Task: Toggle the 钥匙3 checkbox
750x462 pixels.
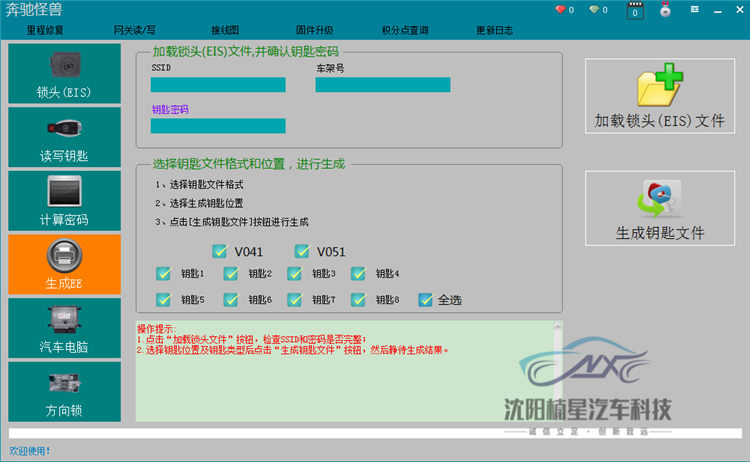Action: (x=295, y=273)
